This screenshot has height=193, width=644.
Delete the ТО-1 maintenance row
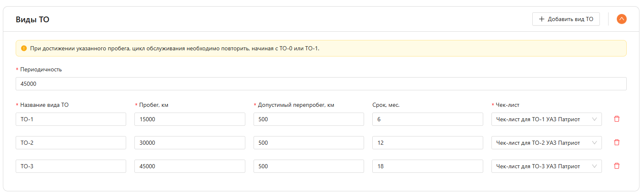[x=617, y=119]
